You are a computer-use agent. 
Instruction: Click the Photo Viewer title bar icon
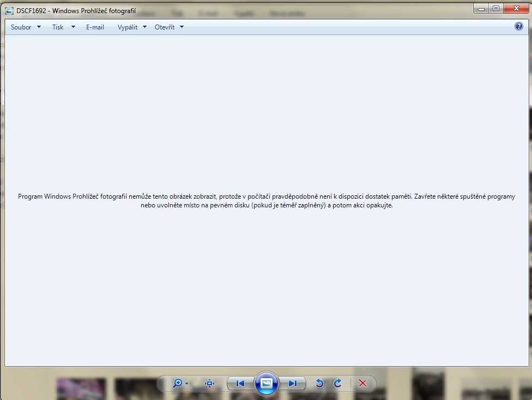pos(9,10)
